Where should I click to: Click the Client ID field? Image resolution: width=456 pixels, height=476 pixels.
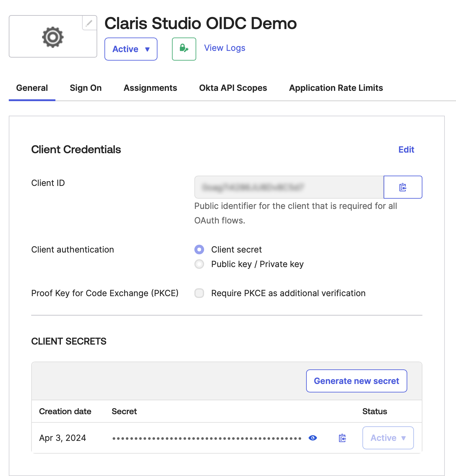(x=289, y=187)
